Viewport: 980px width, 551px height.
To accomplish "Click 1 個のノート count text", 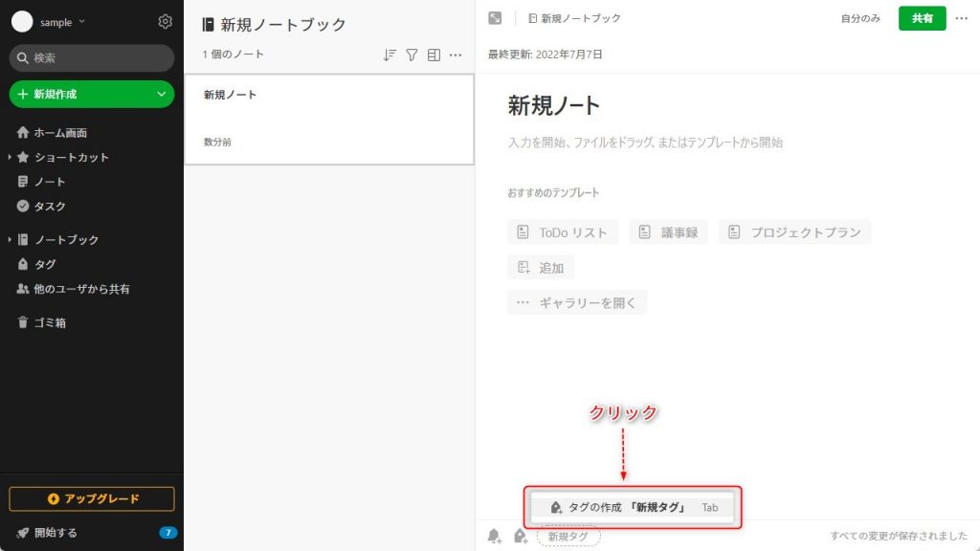I will (234, 55).
